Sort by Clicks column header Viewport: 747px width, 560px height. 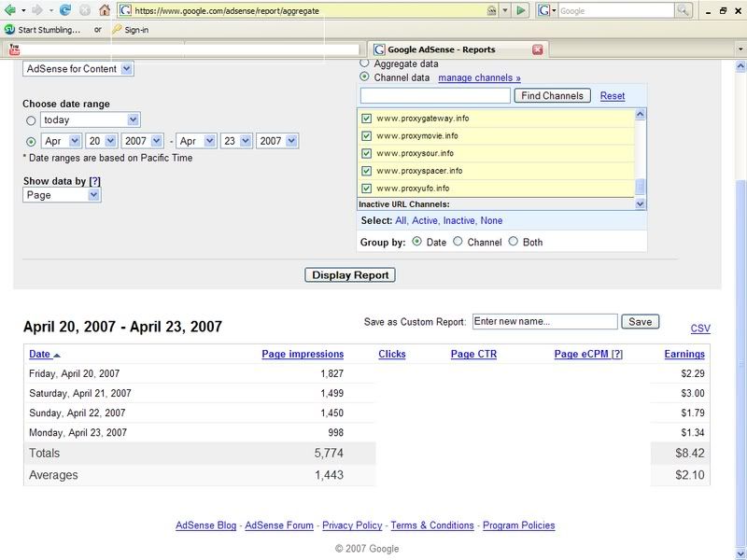coord(392,354)
